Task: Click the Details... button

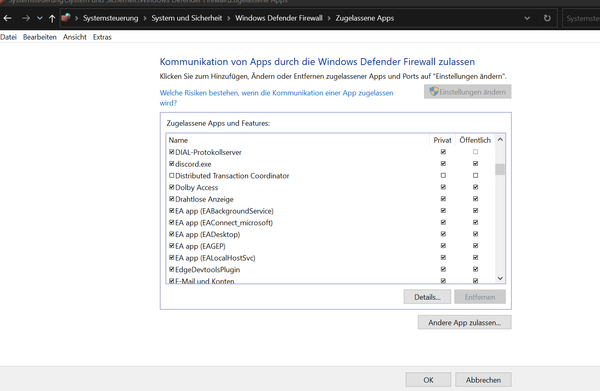Action: [427, 297]
